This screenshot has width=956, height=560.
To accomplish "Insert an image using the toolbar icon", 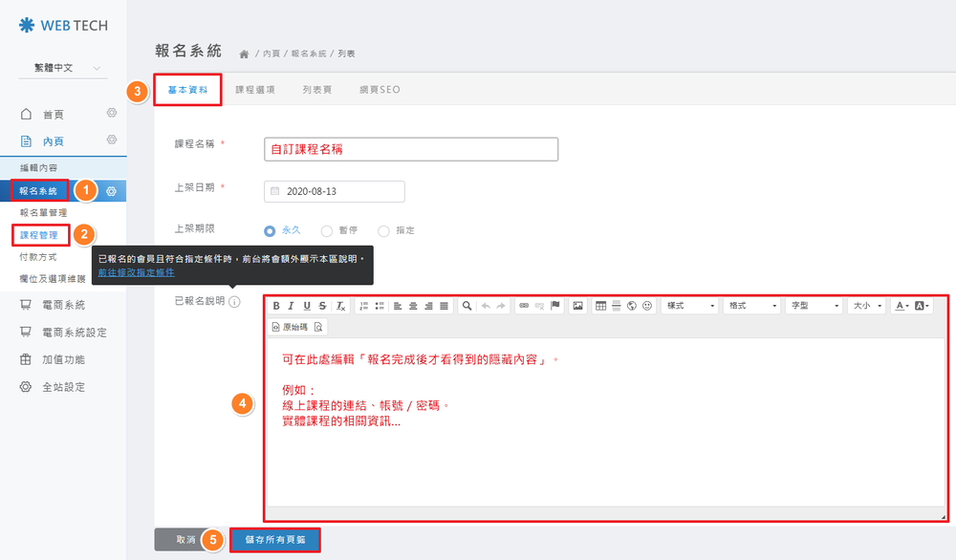I will pos(577,306).
